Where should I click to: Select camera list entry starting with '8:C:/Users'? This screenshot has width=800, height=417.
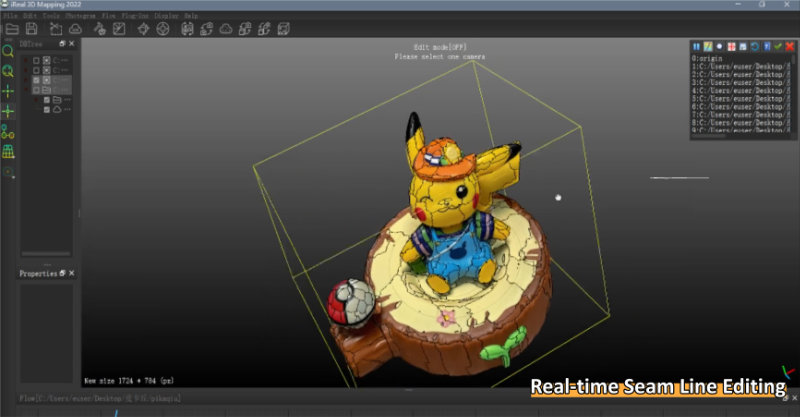[741, 122]
